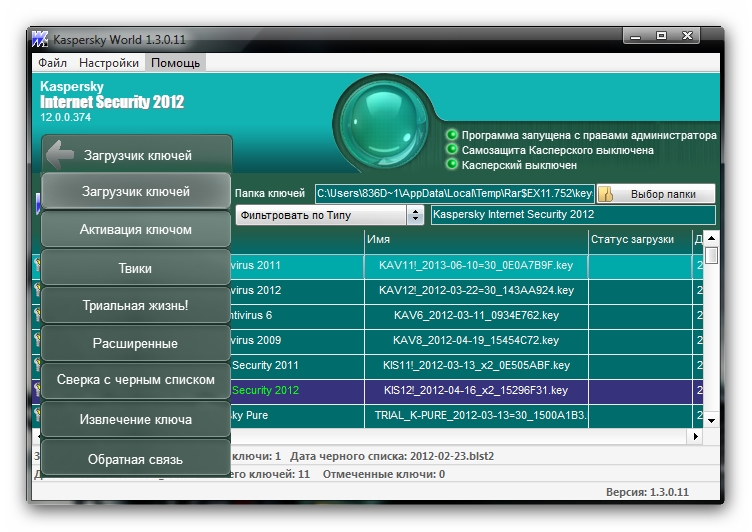Open the Файл menu
The image size is (752, 532).
52,63
